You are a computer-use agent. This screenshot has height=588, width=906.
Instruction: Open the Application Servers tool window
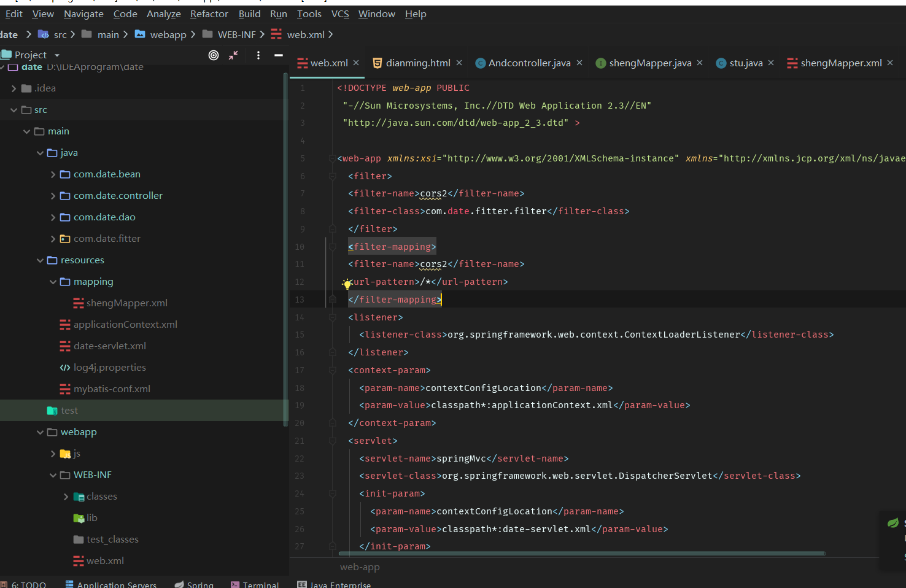(110, 584)
